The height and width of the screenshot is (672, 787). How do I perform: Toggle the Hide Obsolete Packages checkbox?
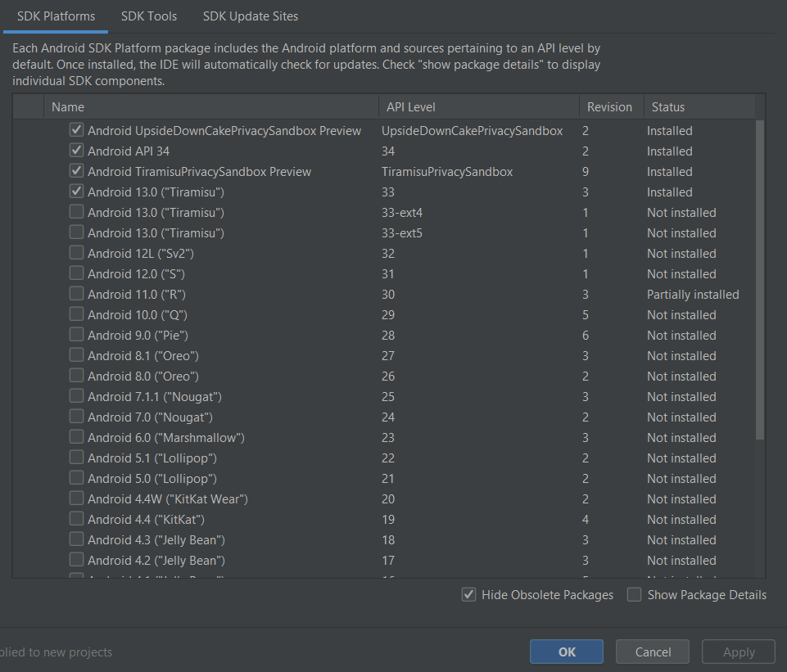(468, 595)
